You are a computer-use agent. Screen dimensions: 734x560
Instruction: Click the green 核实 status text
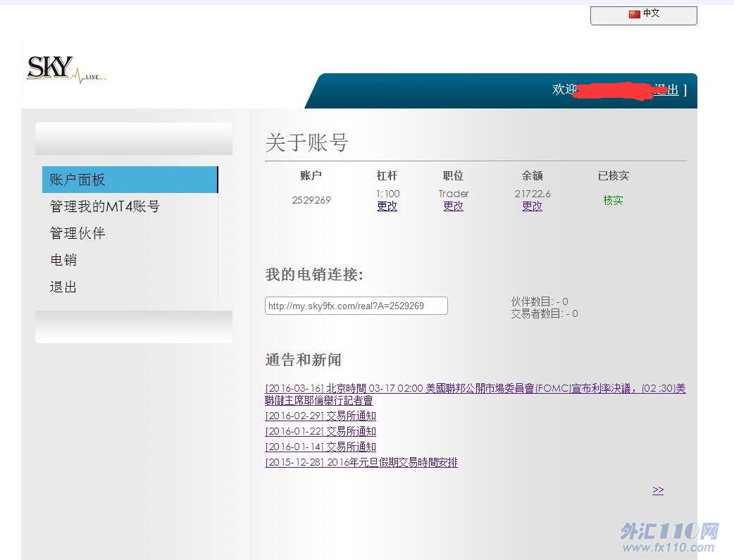coord(613,200)
